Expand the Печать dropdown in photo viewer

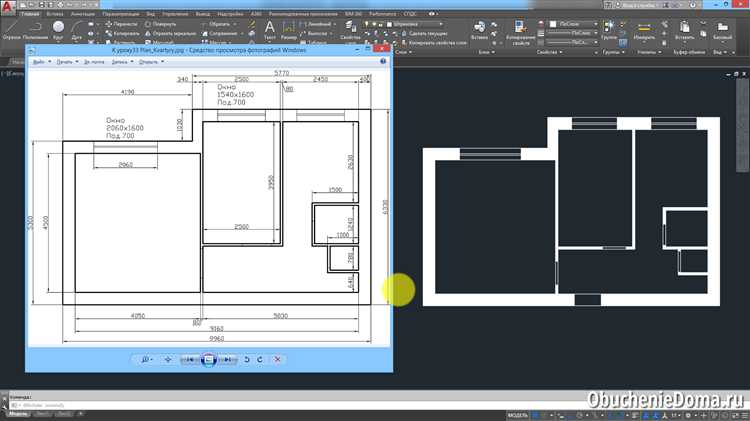coord(66,62)
